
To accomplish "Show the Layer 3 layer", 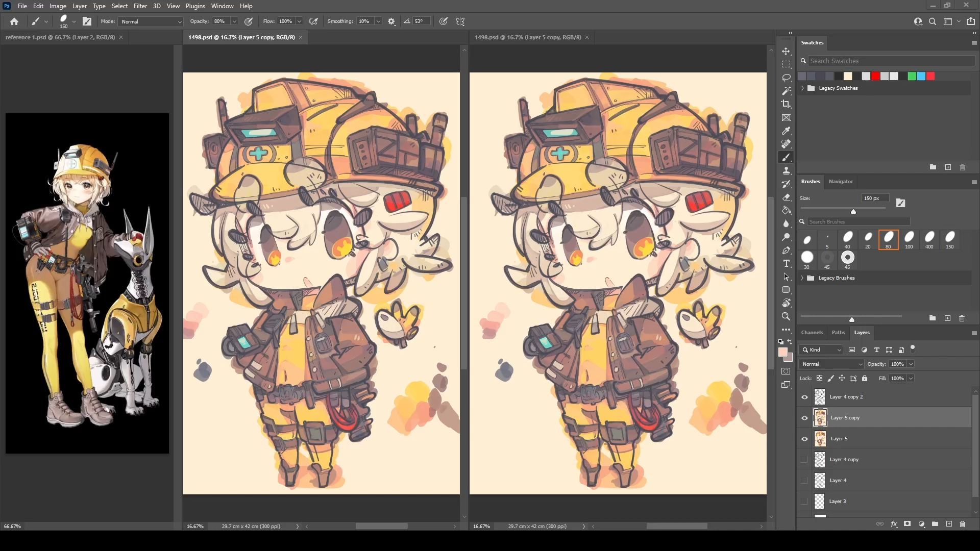I will pos(804,502).
